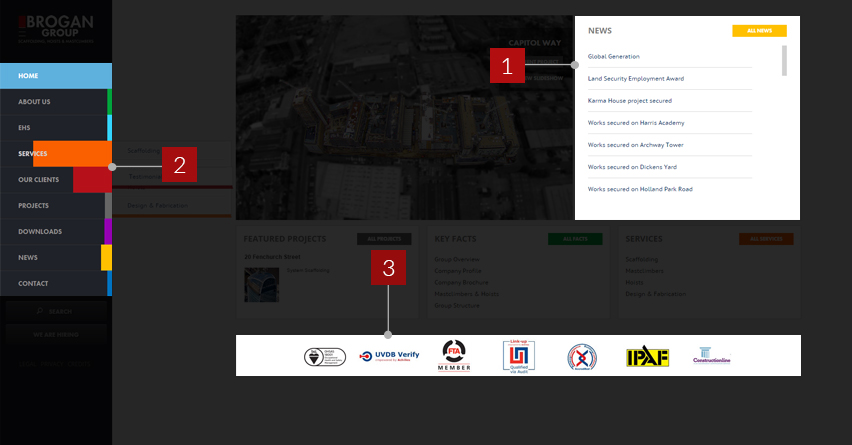The width and height of the screenshot is (852, 445).
Task: Click the featured project thumbnail image
Action: (x=260, y=284)
